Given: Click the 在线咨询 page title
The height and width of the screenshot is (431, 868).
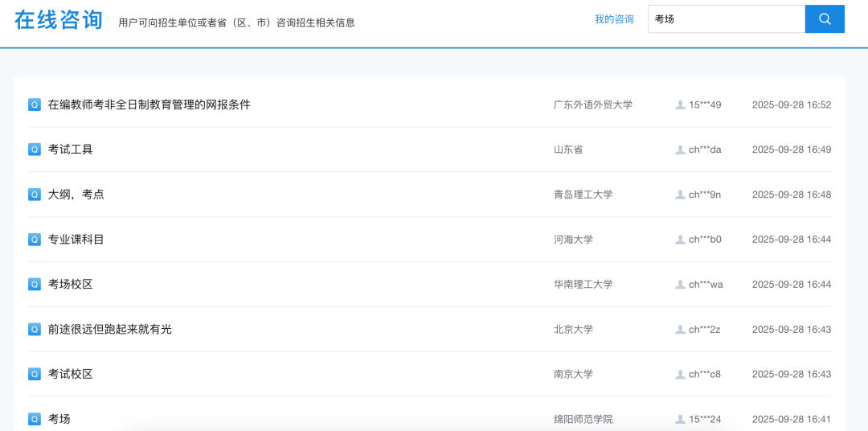Looking at the screenshot, I should pos(59,20).
